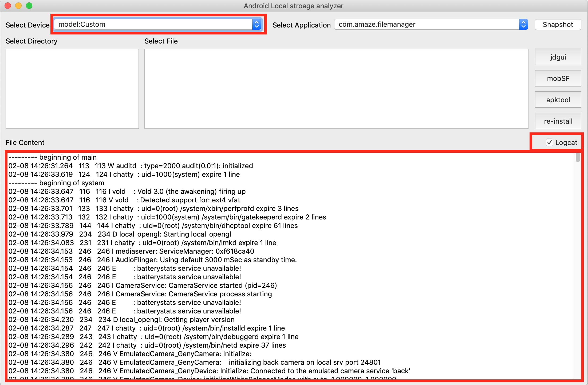Start apktool button
The image size is (588, 385).
coord(558,100)
